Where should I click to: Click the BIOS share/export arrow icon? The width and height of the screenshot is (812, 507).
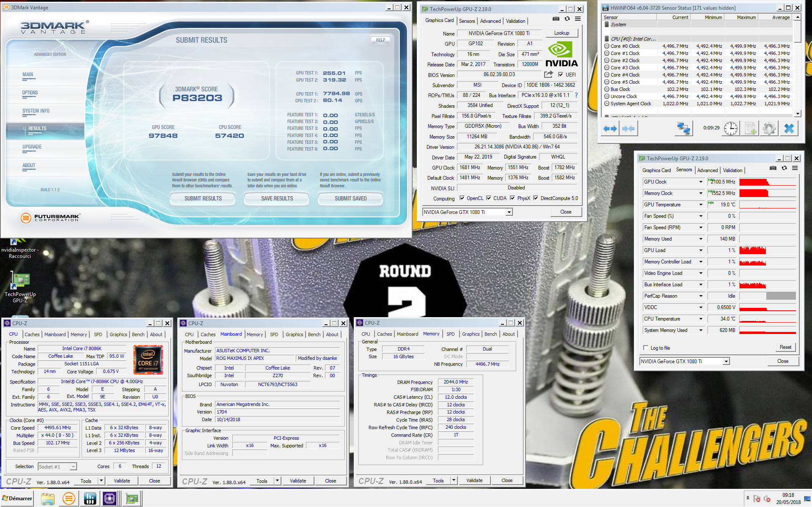(x=548, y=74)
